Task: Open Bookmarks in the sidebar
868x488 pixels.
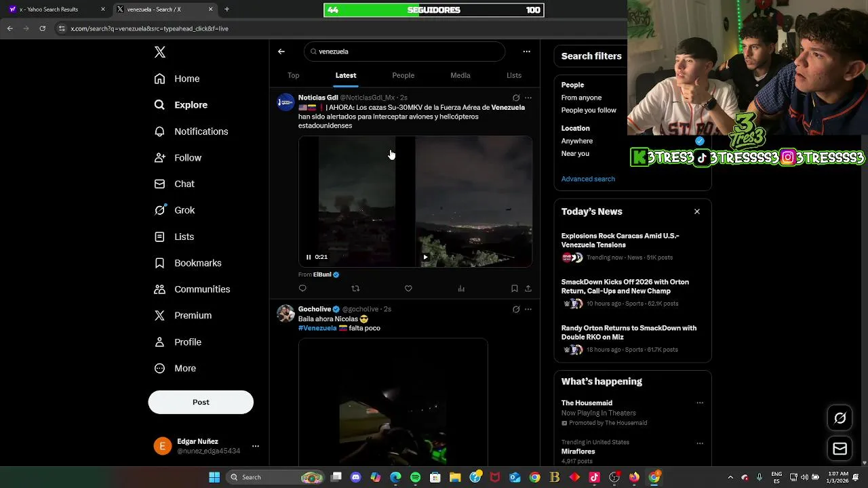Action: 187,263
